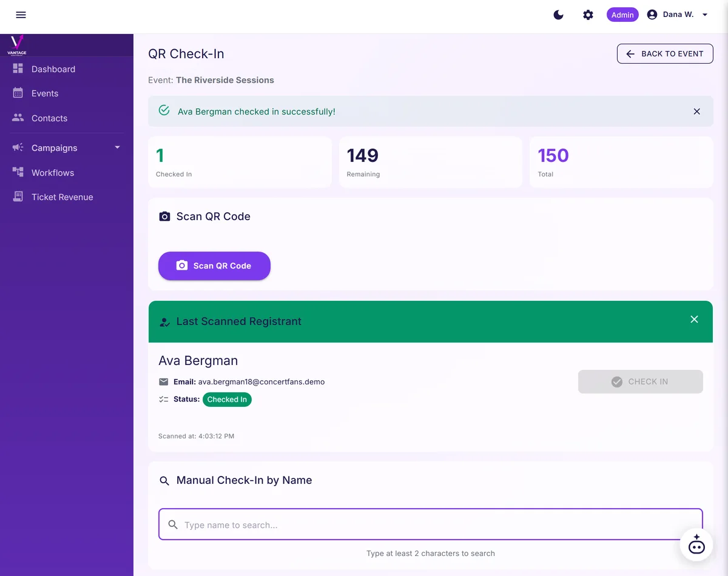Expand the Campaigns submenu arrow
This screenshot has width=728, height=576.
[x=118, y=147]
